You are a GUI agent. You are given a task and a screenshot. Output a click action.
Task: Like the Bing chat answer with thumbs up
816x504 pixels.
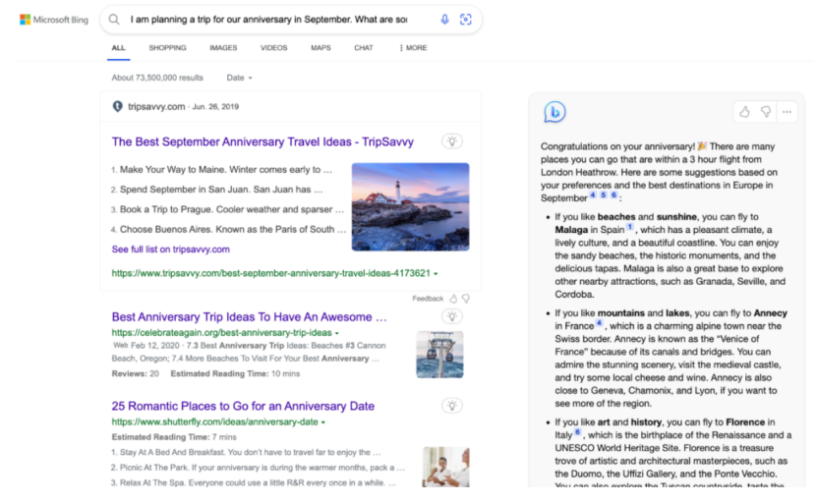(x=744, y=112)
